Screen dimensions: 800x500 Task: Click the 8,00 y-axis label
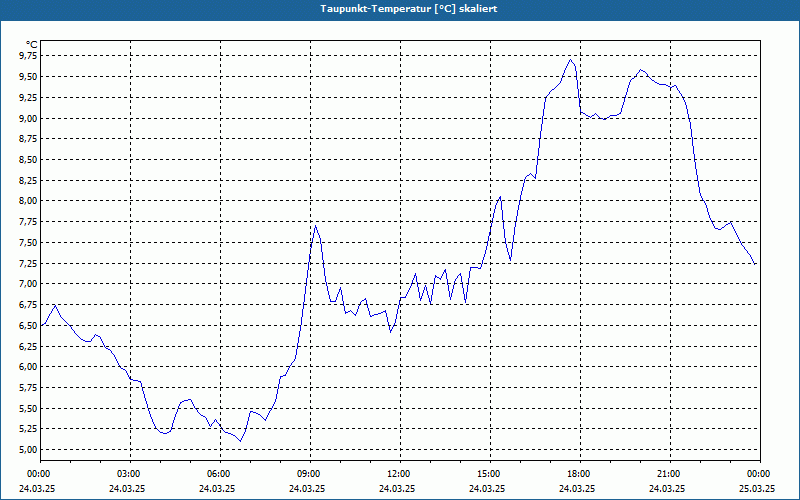tap(29, 201)
